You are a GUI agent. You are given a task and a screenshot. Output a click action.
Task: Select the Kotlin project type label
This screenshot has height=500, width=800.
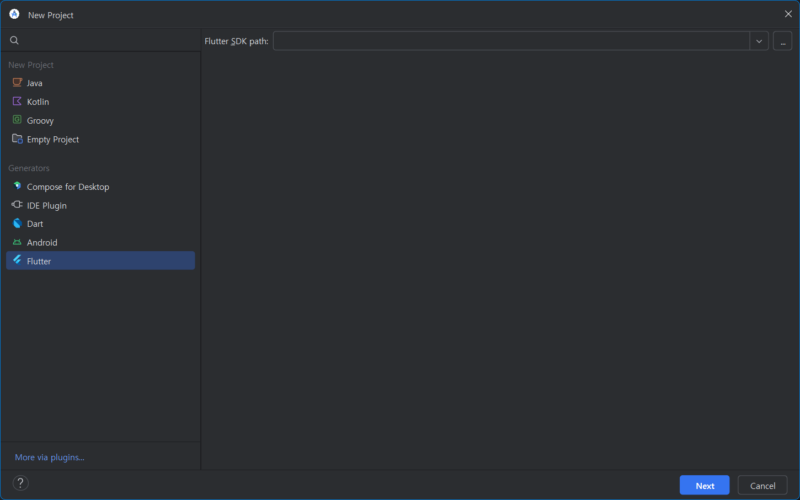click(38, 102)
